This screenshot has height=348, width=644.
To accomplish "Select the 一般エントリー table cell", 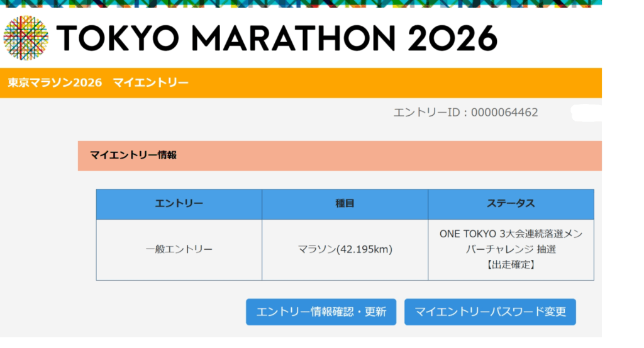I will (179, 249).
